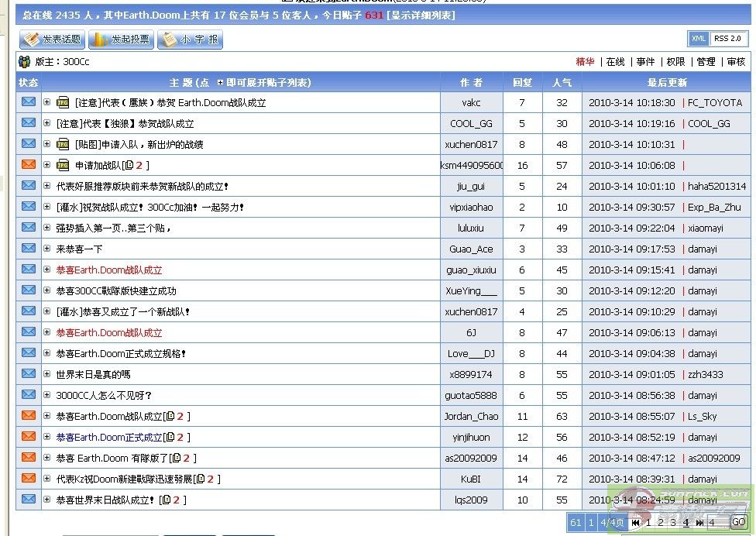Click the XML RSS 2.0 feed badge
756x536 pixels.
718,39
